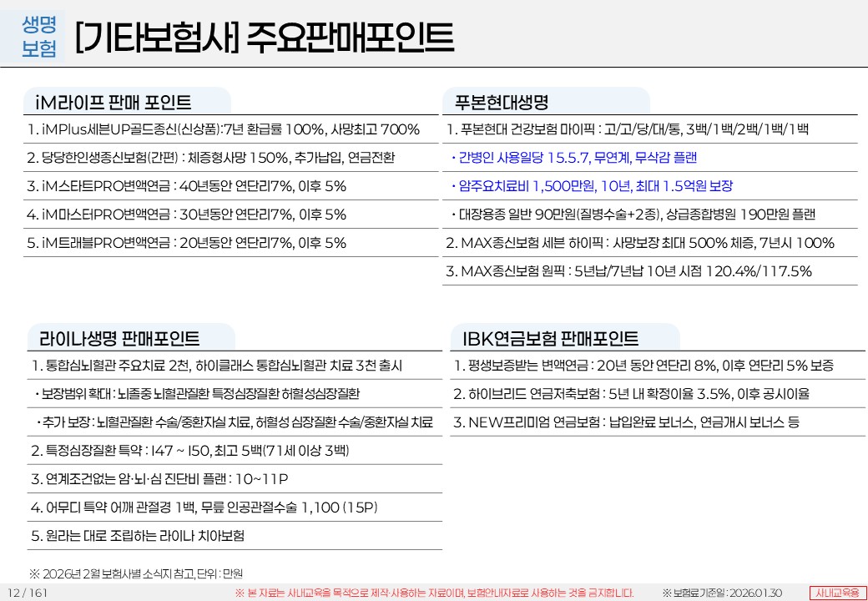Viewport: 868px width, 601px height.
Task: Click the 라이나 치아보험 row
Action: pos(139,536)
